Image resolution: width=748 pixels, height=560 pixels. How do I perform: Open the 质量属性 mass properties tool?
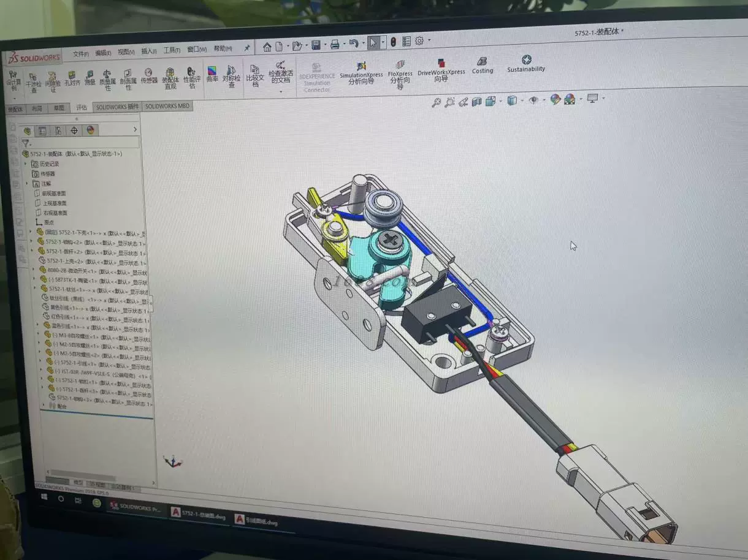point(107,79)
